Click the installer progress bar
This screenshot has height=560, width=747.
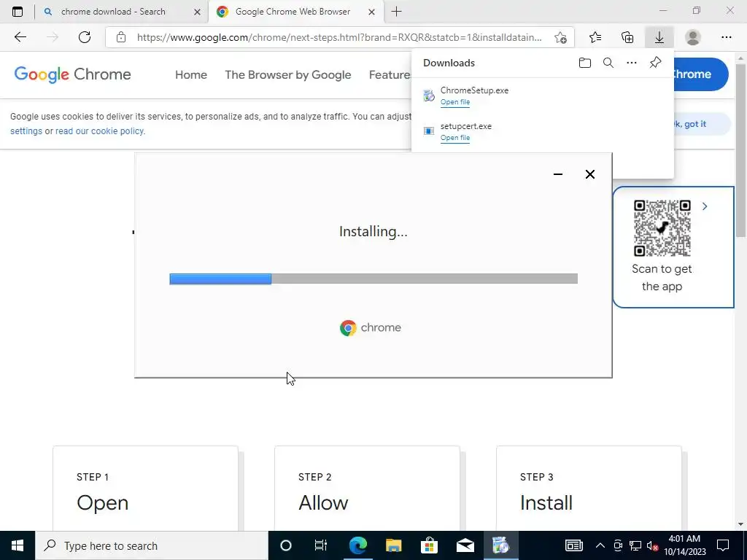373,279
